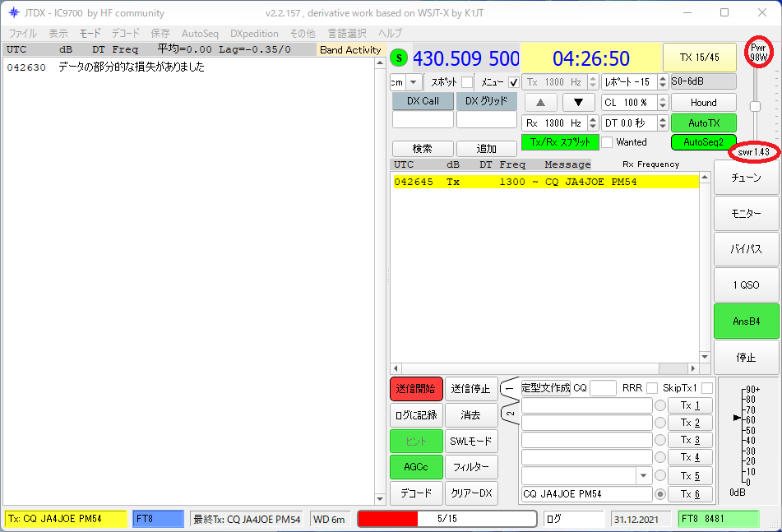This screenshot has height=532, width=782.
Task: Select generator tab 2
Action: point(509,413)
